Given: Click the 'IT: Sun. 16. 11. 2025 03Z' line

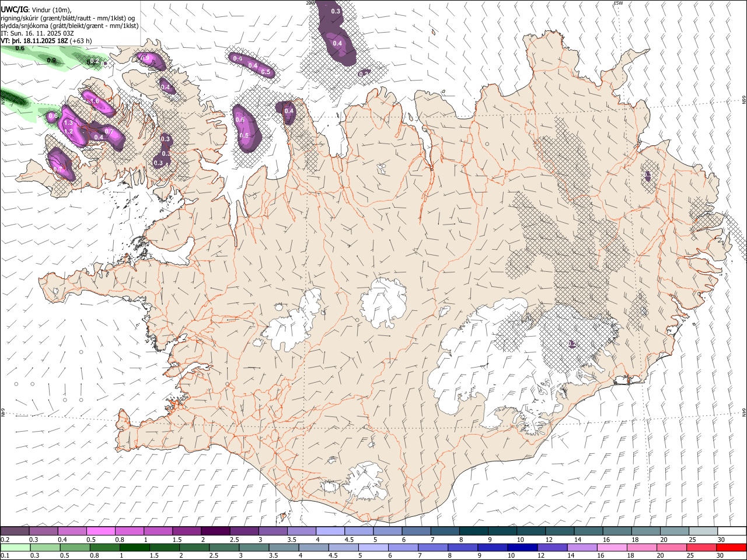Looking at the screenshot, I should click(37, 33).
